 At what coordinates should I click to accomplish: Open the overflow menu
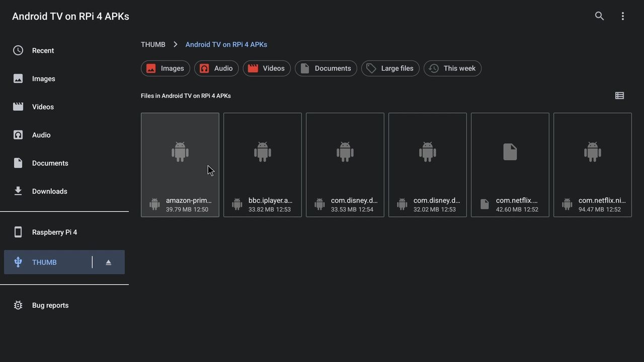[623, 16]
